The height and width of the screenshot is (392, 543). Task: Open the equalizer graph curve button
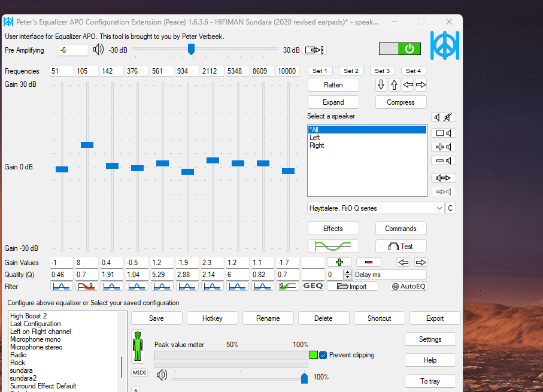click(x=333, y=246)
